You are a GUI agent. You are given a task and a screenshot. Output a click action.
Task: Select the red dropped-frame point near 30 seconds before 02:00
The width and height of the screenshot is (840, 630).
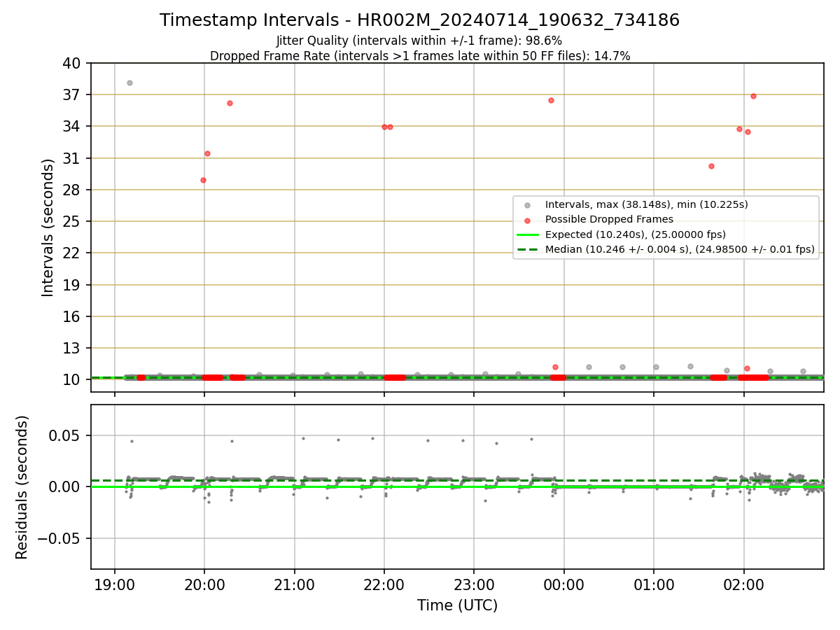711,166
